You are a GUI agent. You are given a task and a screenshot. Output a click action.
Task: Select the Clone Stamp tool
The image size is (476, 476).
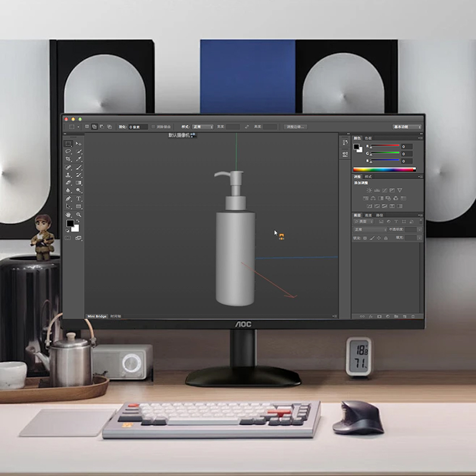(68, 175)
